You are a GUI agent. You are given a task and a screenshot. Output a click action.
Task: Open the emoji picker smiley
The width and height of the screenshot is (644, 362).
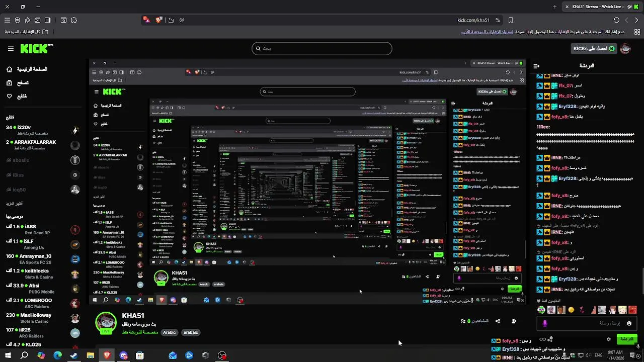629,323
